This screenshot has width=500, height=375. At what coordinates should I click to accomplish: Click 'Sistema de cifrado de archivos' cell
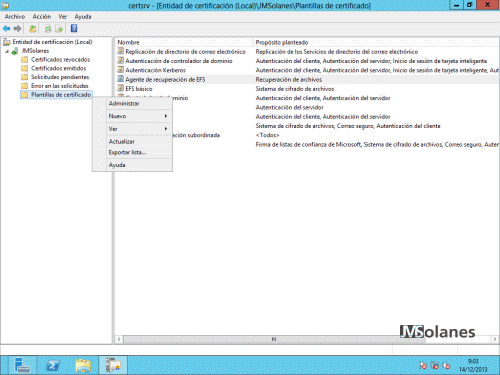tap(295, 89)
